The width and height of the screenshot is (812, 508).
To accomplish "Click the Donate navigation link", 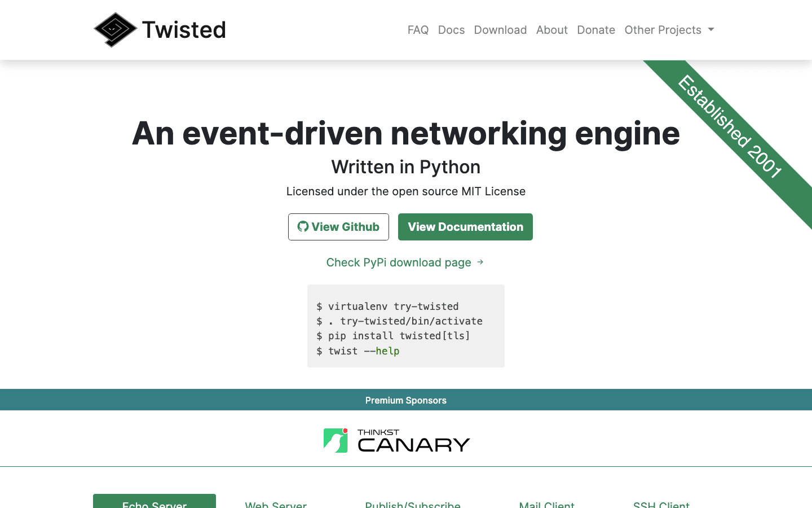I will pyautogui.click(x=596, y=30).
